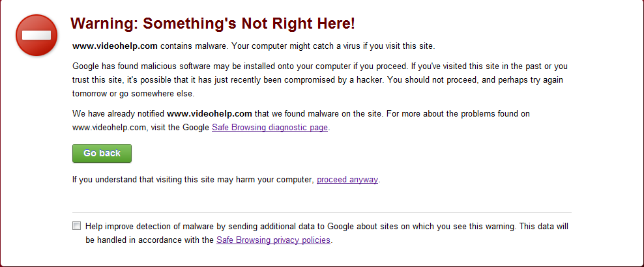Click the 'We have already notified' text
The height and width of the screenshot is (267, 644).
[x=118, y=113]
